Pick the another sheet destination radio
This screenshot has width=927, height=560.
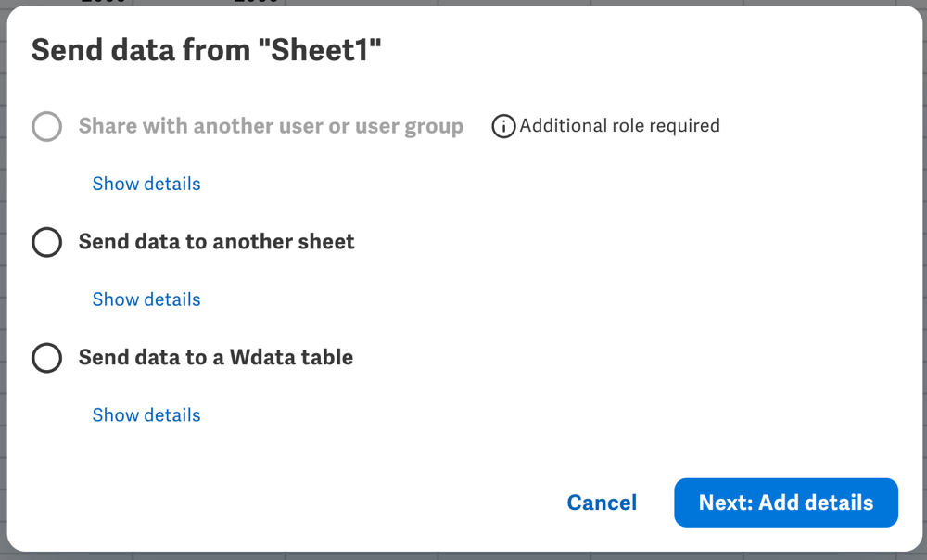[46, 242]
